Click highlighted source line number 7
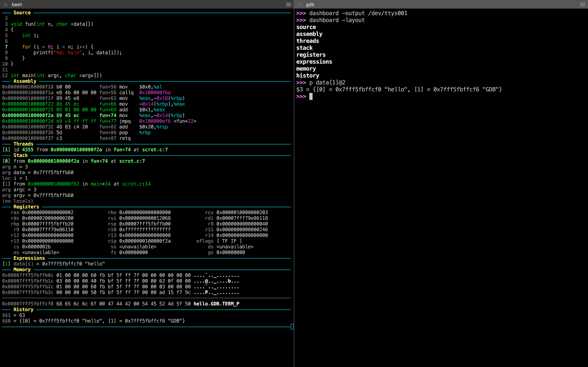 [6, 47]
